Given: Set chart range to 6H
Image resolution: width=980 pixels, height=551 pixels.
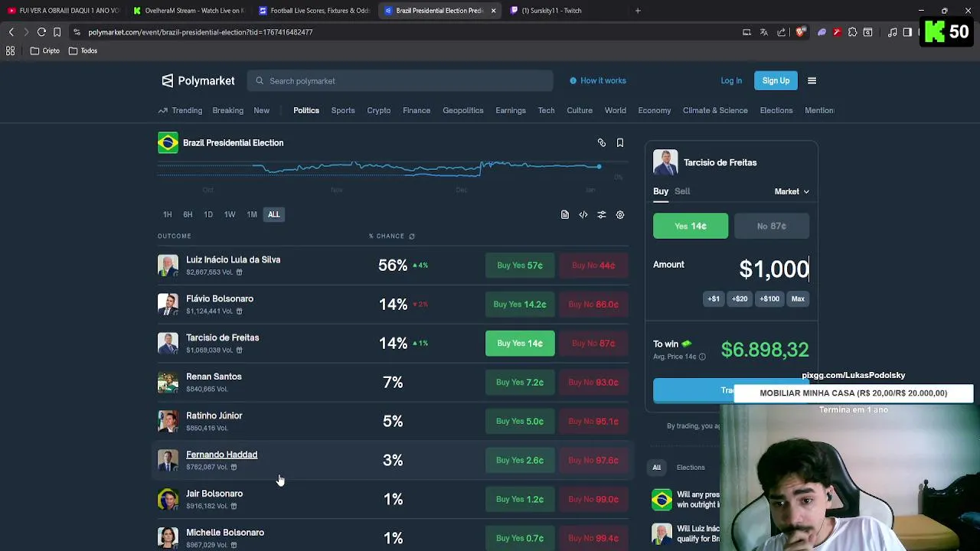Looking at the screenshot, I should pyautogui.click(x=188, y=215).
